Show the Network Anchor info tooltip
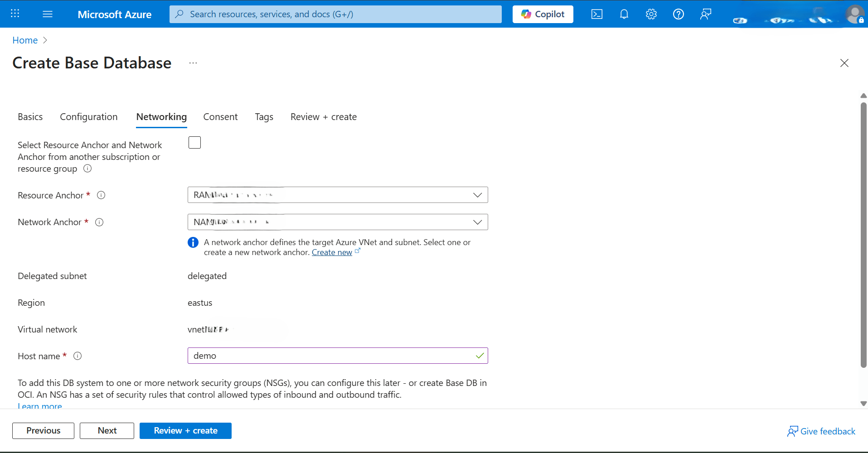 click(x=99, y=222)
